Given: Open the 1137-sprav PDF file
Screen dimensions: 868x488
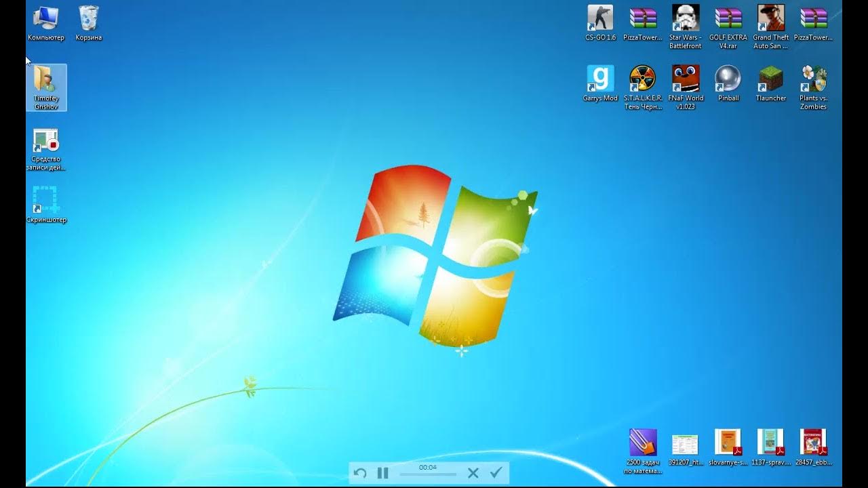Looking at the screenshot, I should tap(770, 447).
